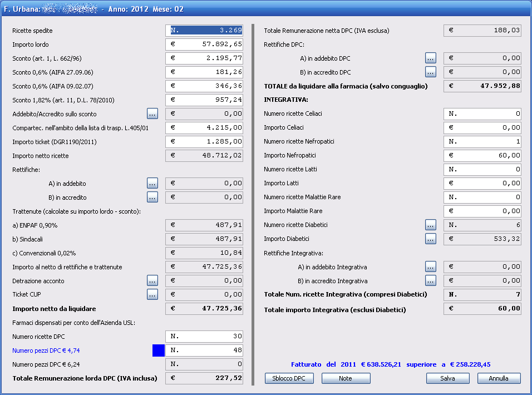
Task: Focus the Importo Celiaci field
Action: [482, 127]
